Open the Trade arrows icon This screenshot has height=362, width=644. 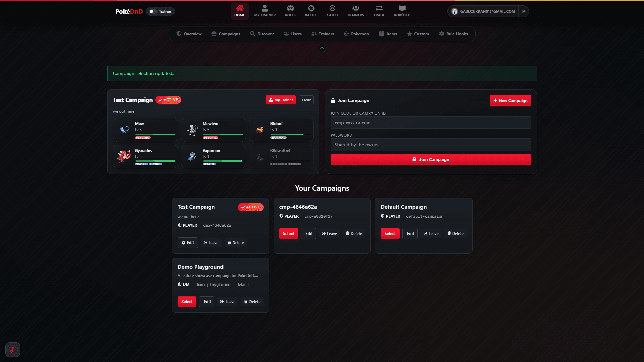(379, 11)
